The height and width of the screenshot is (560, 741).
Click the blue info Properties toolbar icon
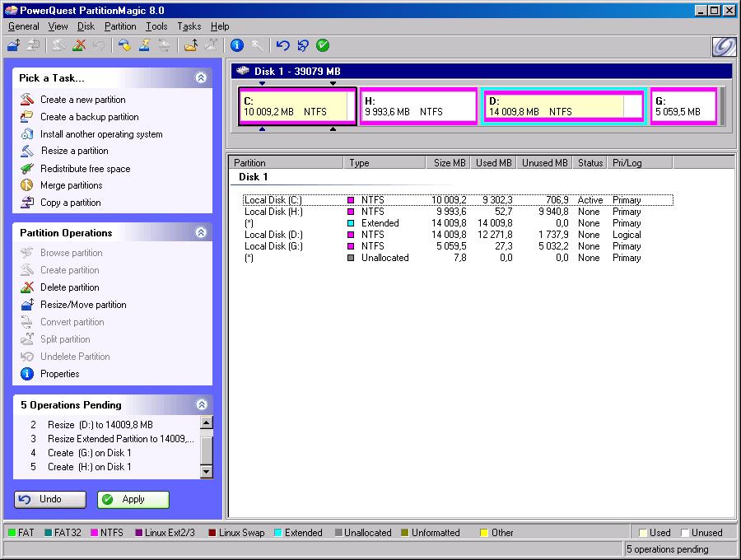237,45
